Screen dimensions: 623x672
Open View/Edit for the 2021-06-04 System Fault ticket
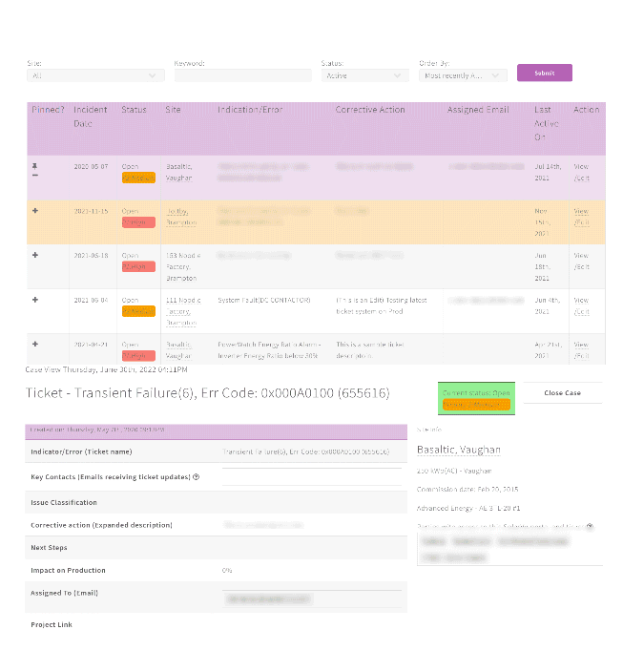581,305
